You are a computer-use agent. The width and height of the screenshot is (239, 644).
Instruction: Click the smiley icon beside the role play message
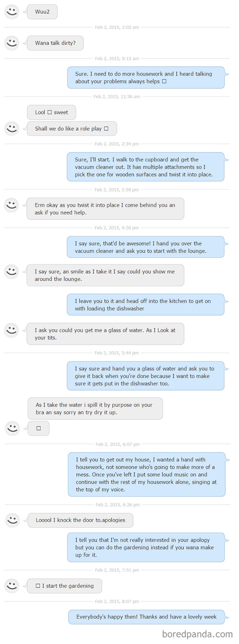pos(12,128)
